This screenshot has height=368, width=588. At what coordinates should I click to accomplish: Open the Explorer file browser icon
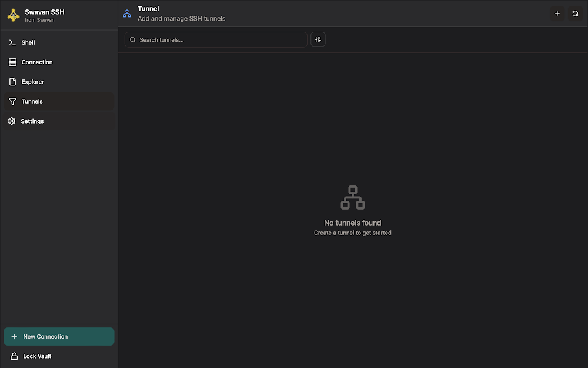coord(12,81)
